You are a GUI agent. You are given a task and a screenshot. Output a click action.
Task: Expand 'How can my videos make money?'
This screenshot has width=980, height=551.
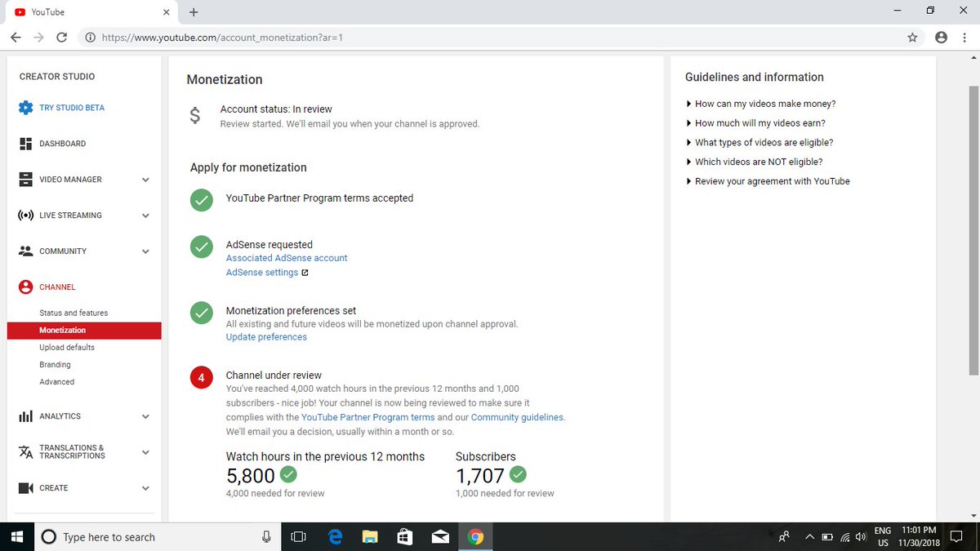761,104
